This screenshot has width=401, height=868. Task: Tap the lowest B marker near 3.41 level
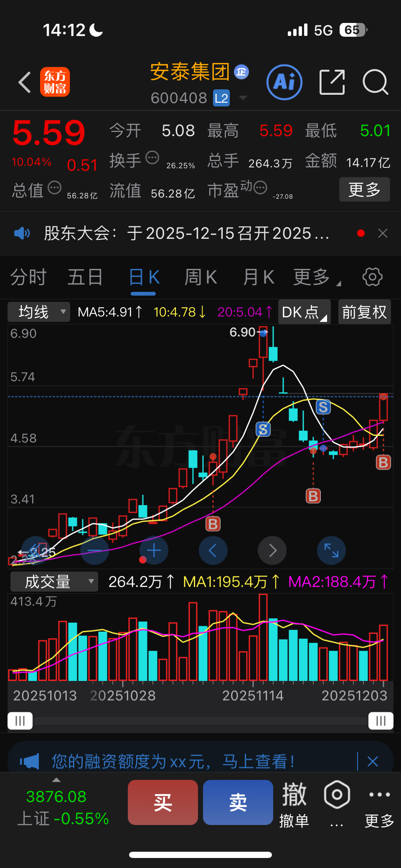pyautogui.click(x=213, y=524)
